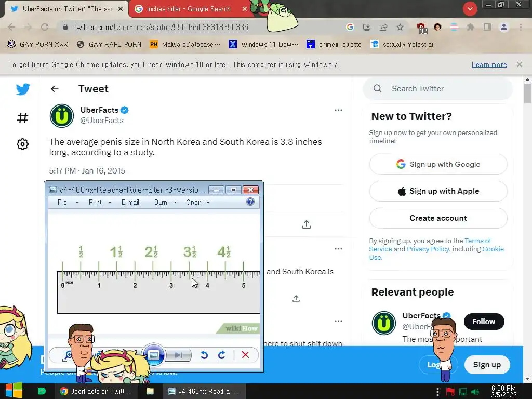The width and height of the screenshot is (532, 399).
Task: Click the @UberFacts handle under the tweet author
Action: tap(102, 121)
